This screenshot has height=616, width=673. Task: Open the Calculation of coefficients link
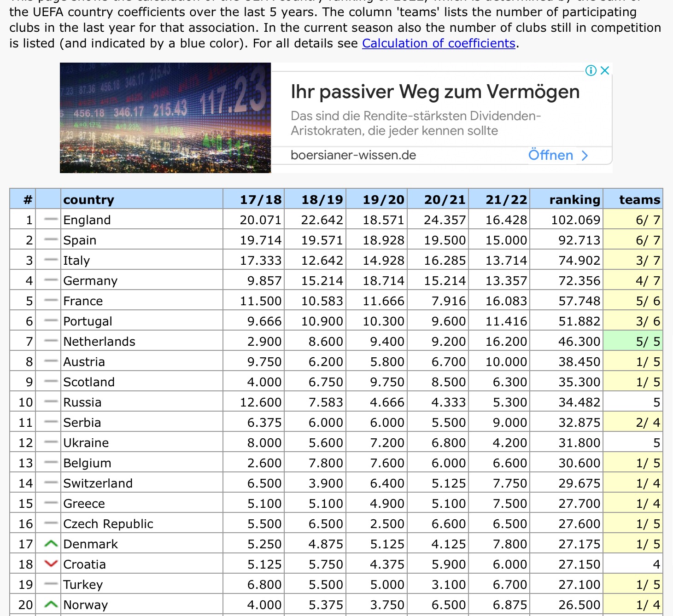point(439,43)
